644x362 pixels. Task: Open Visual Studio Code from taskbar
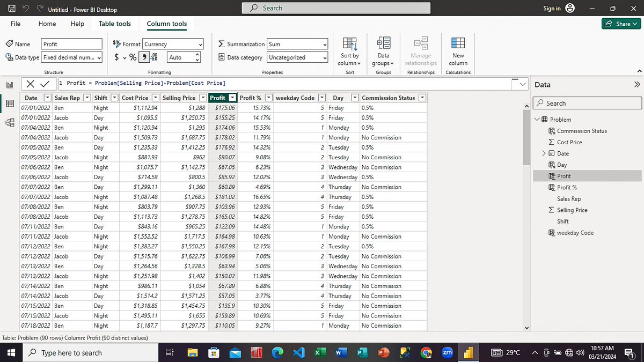[298, 352]
